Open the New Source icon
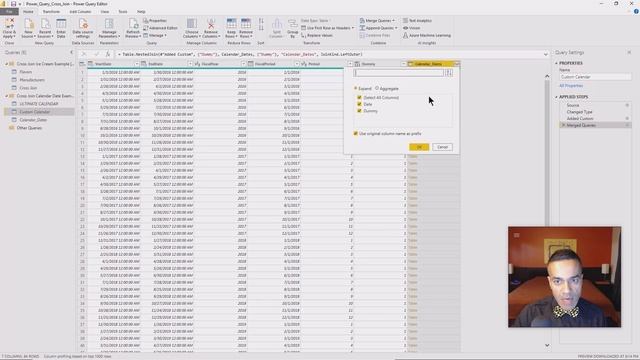Image resolution: width=640 pixels, height=360 pixels. 28,28
